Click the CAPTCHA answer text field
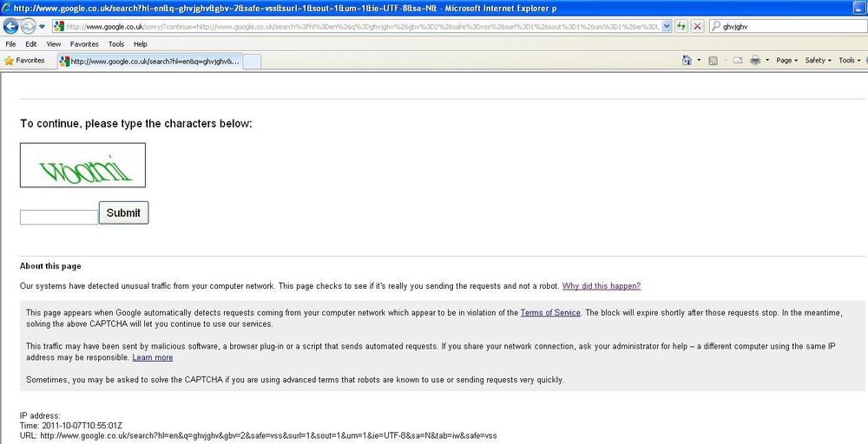Image resolution: width=868 pixels, height=444 pixels. click(59, 218)
